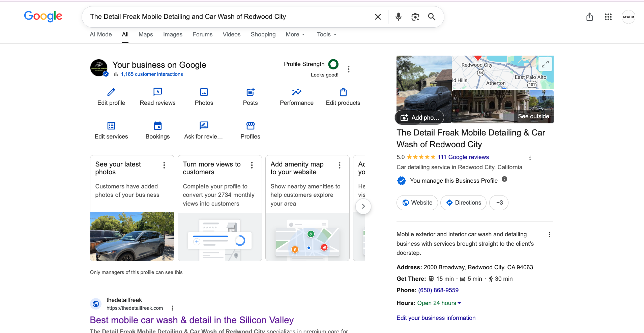Open three-dot menu beside Google reviews
Viewport: 644px width, 333px height.
click(x=530, y=158)
